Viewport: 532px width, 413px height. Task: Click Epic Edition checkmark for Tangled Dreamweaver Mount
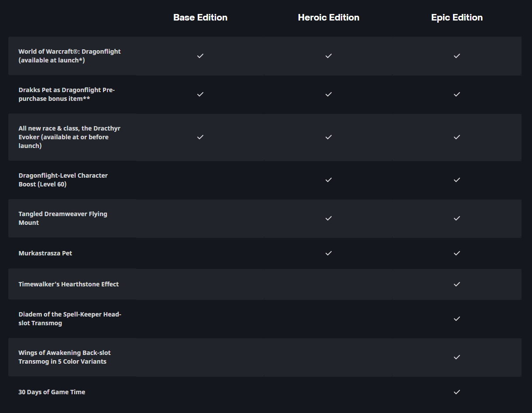(457, 218)
